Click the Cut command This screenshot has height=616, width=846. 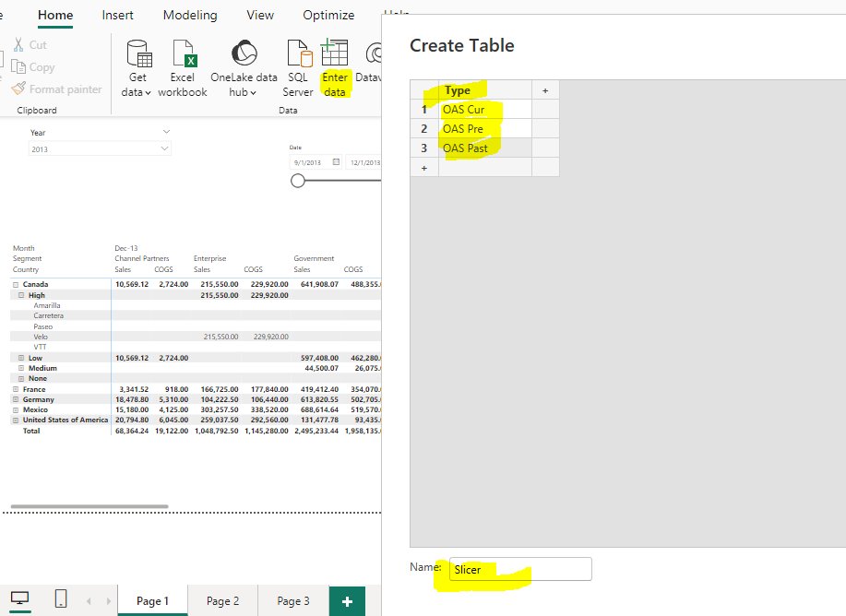pyautogui.click(x=30, y=45)
